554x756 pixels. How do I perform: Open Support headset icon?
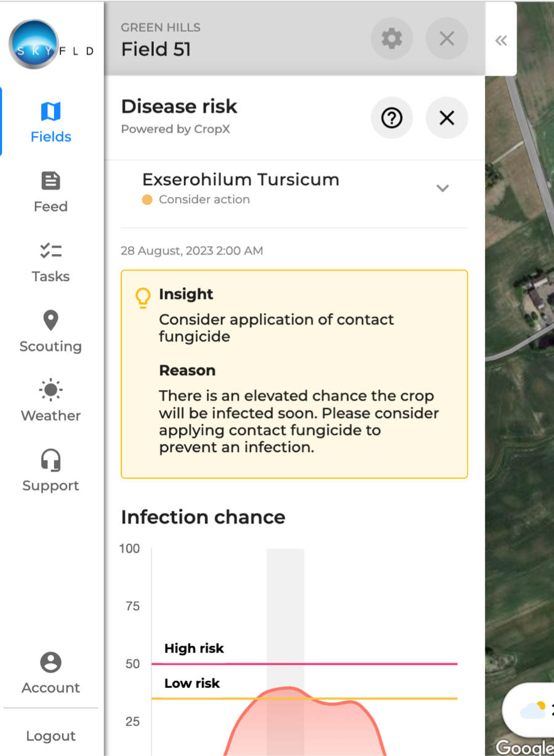[x=50, y=460]
